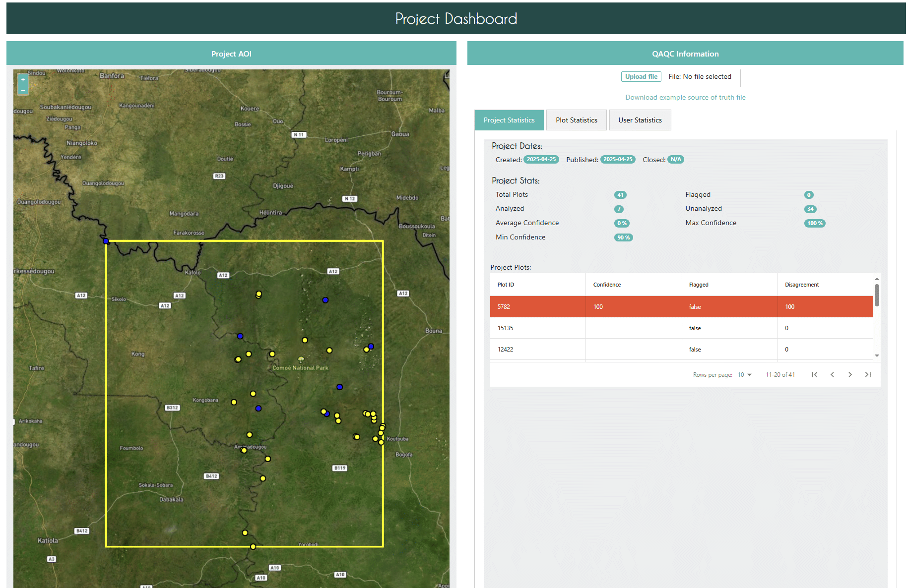
Task: Zoom in the map with plus button
Action: tap(23, 79)
